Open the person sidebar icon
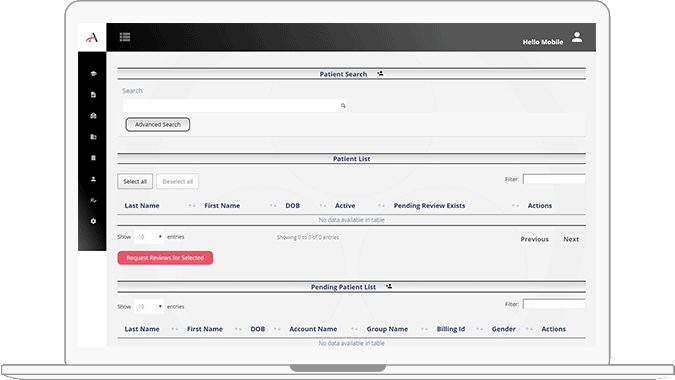Image resolution: width=675 pixels, height=380 pixels. pyautogui.click(x=93, y=179)
